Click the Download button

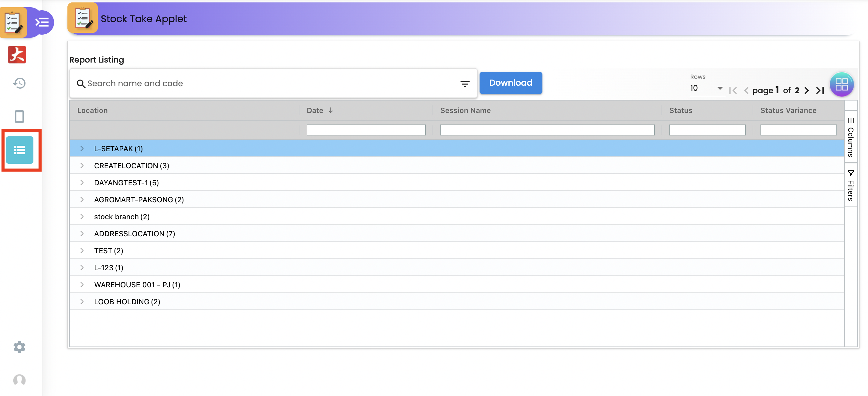511,83
